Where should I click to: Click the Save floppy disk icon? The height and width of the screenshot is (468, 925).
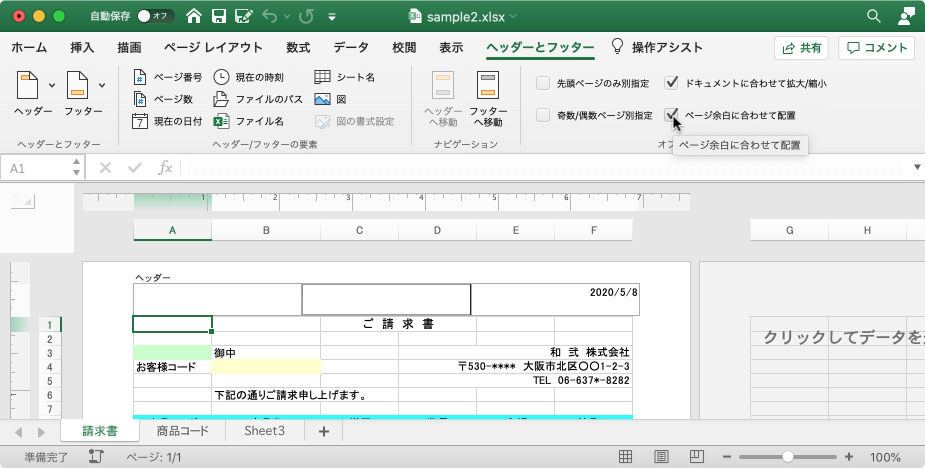(x=219, y=16)
